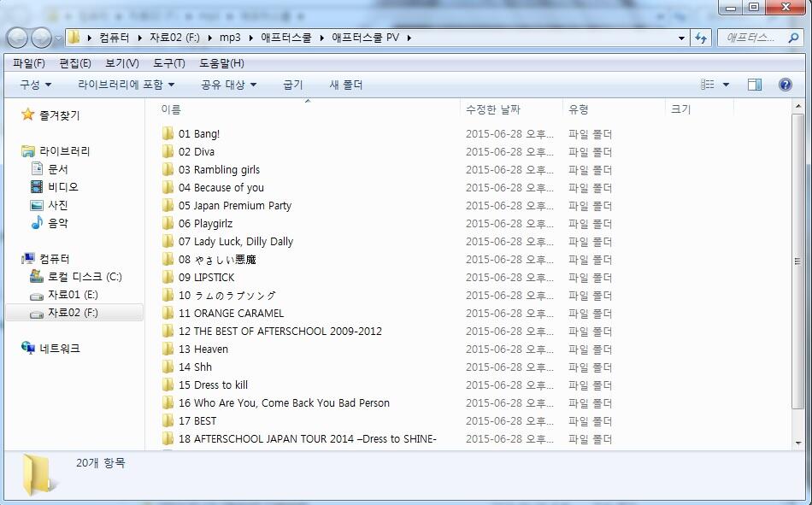
Task: Click the folder icon of 02 Diva
Action: click(168, 152)
